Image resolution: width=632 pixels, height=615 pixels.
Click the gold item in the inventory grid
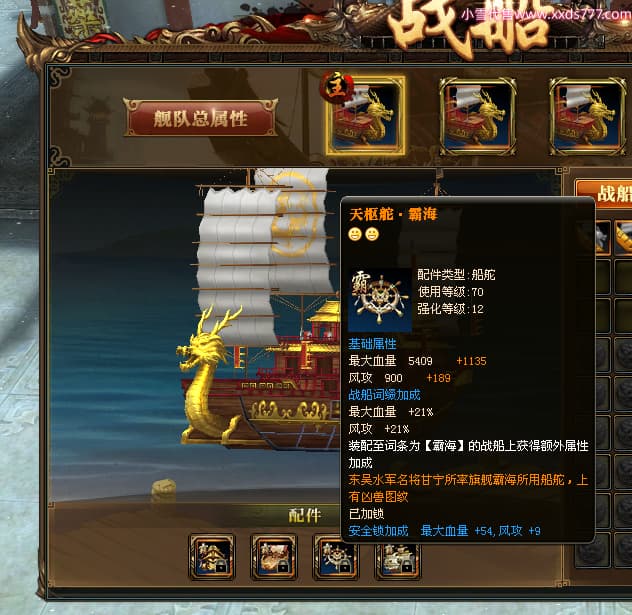(623, 238)
